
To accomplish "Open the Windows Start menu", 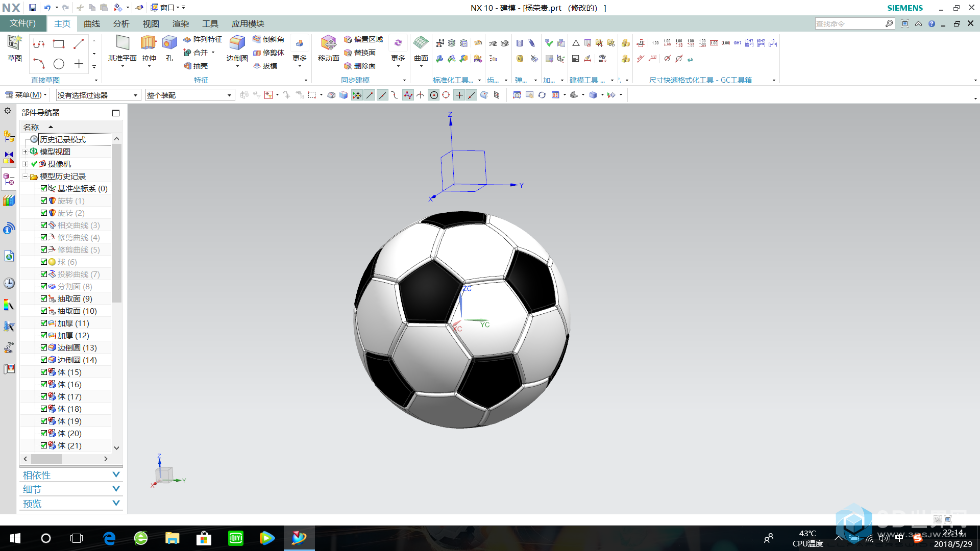I will click(15, 538).
